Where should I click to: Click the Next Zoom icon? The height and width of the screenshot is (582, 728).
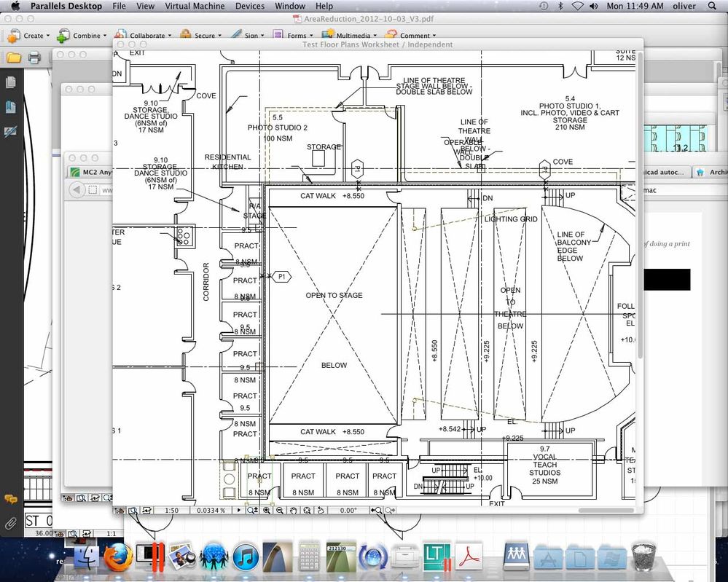[x=390, y=510]
